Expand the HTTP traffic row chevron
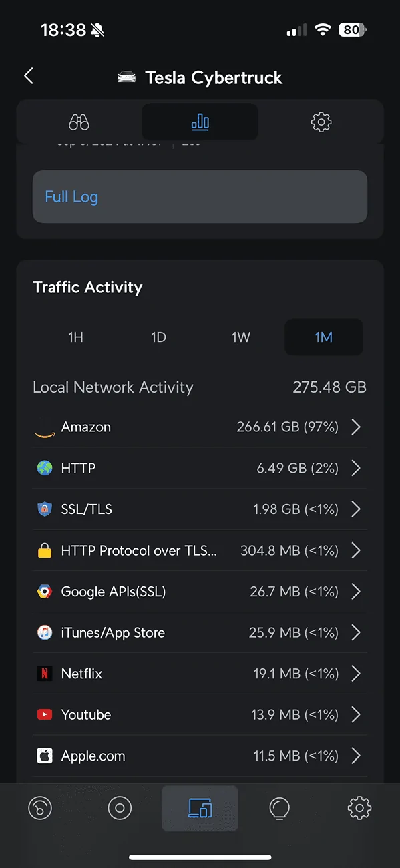This screenshot has width=400, height=868. point(356,468)
